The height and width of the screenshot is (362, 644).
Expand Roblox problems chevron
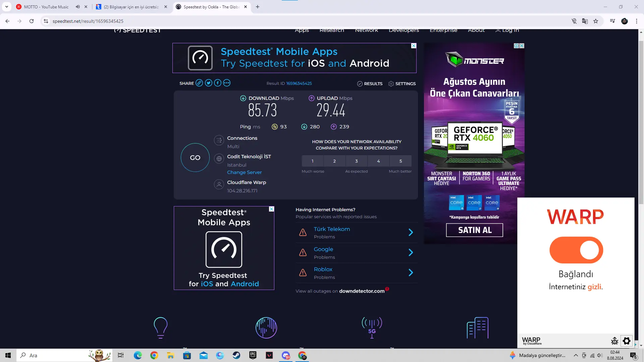coord(411,273)
